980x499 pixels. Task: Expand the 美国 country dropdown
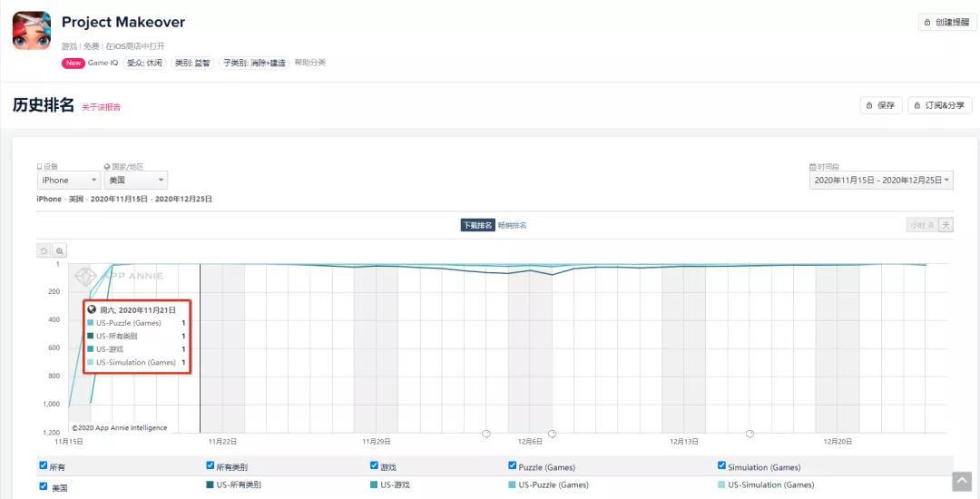pos(135,181)
